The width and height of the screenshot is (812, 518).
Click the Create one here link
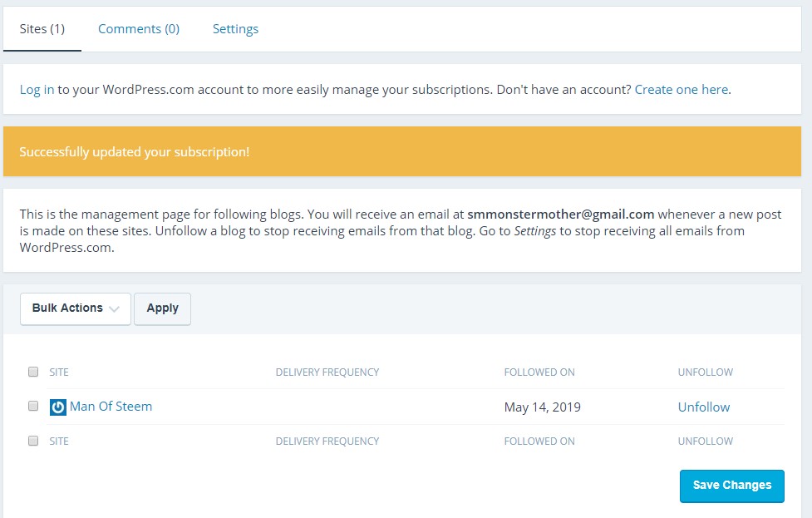point(681,90)
